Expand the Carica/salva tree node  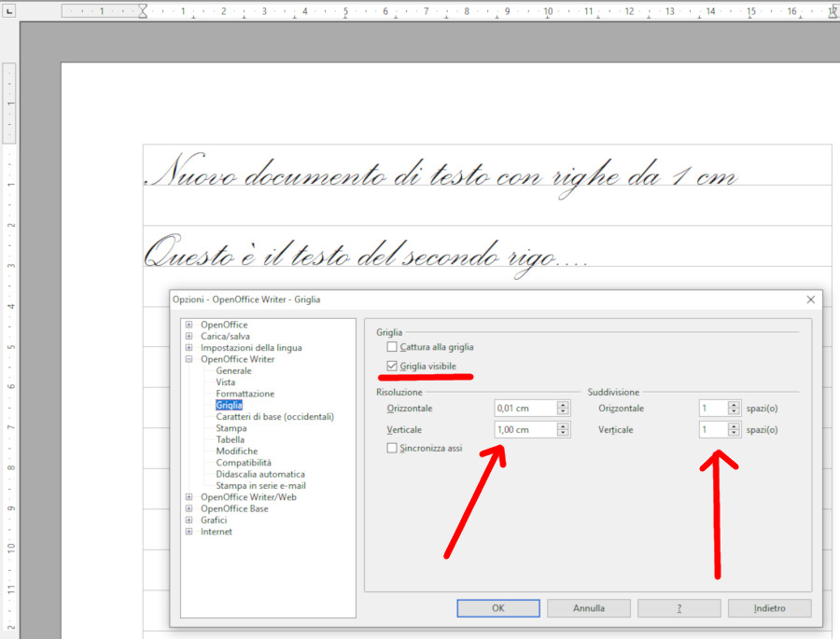pos(189,336)
